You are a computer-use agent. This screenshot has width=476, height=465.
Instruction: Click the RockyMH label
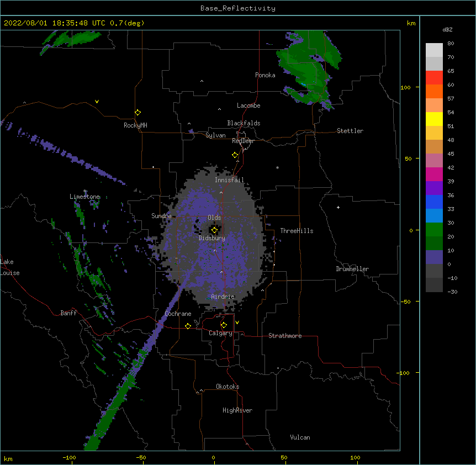tap(135, 125)
